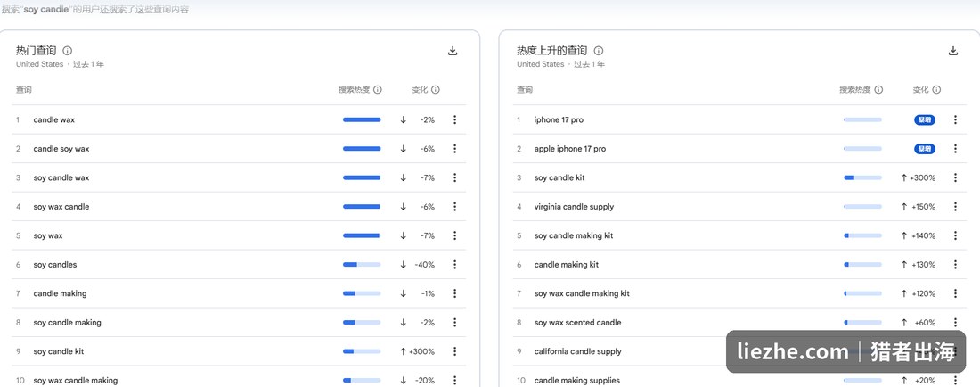
Task: Open three-dot menu for candle wax row
Action: tap(454, 119)
